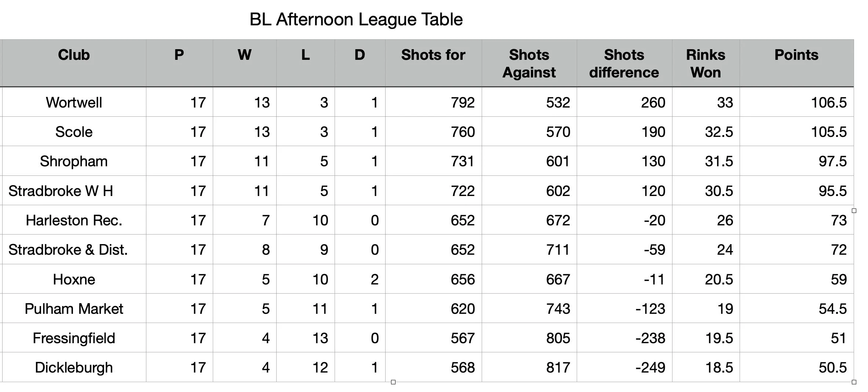Screen dimensions: 868x392
Task: Click the Dickleburgh club cell
Action: [x=74, y=367]
